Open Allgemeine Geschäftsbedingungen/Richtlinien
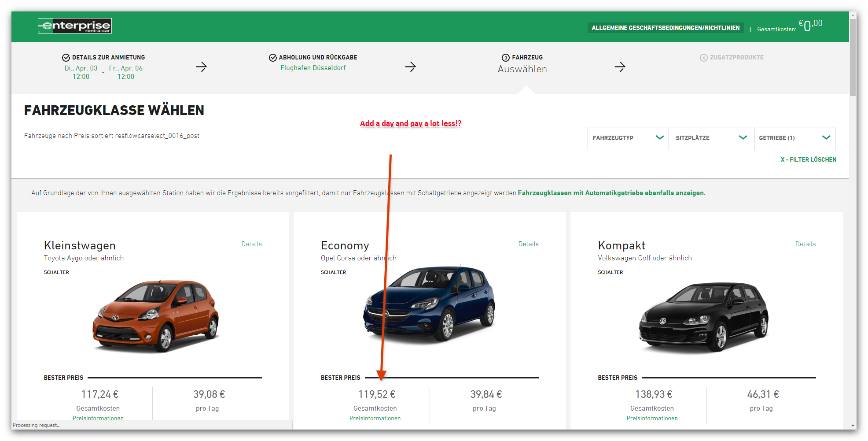 [x=666, y=28]
